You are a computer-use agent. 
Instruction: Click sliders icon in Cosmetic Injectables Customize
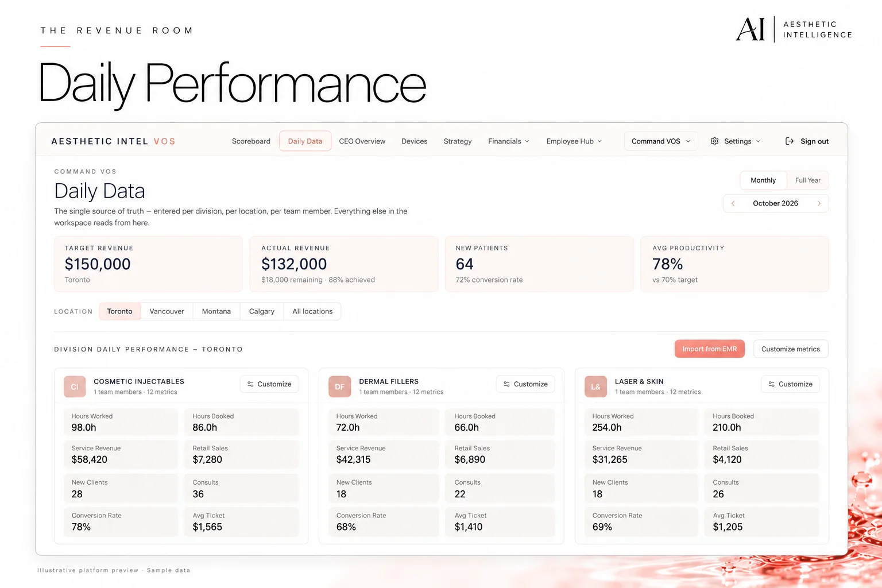click(250, 384)
